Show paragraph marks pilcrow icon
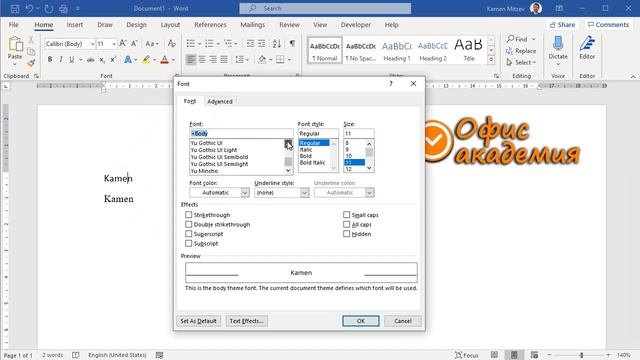Viewport: 640px width, 360px height. tap(292, 43)
